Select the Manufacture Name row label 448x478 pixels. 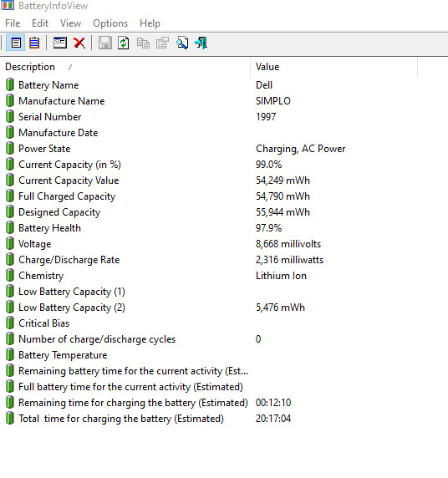click(x=61, y=101)
